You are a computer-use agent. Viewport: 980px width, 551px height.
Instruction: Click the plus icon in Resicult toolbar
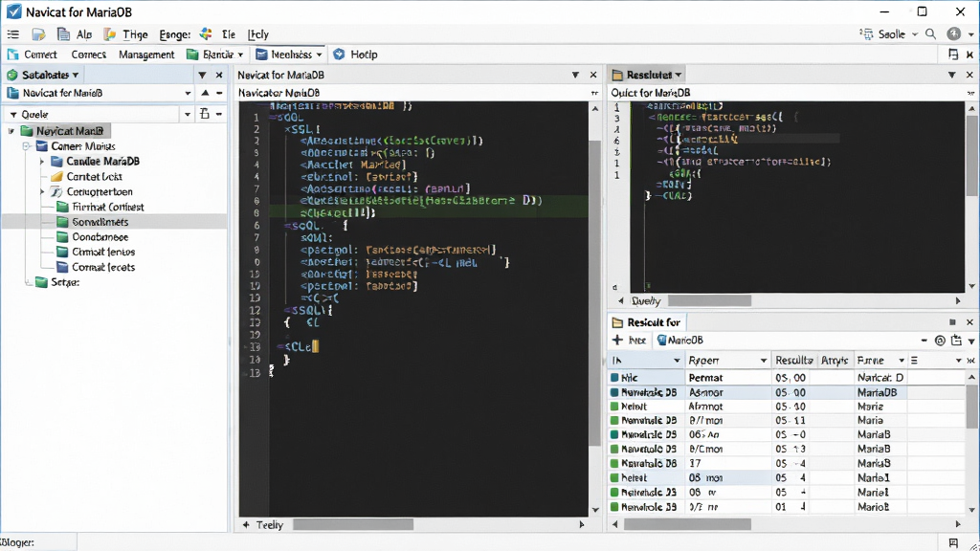(x=617, y=340)
